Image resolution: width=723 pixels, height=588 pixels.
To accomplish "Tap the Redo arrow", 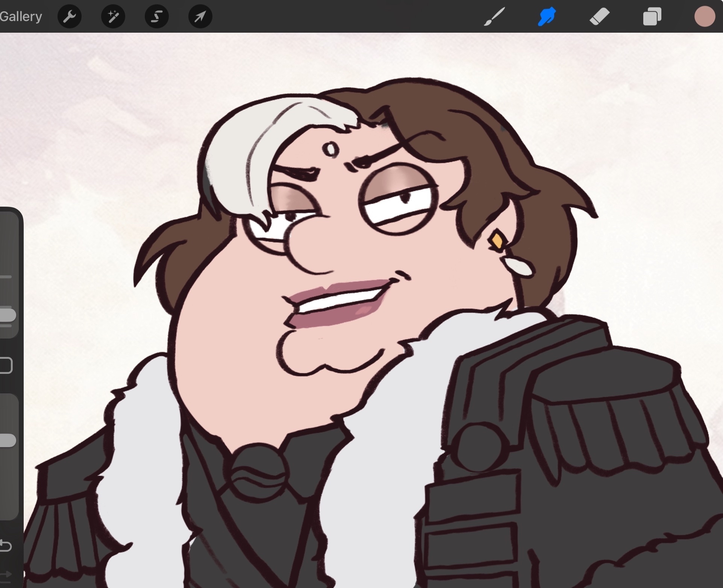I will [6, 574].
